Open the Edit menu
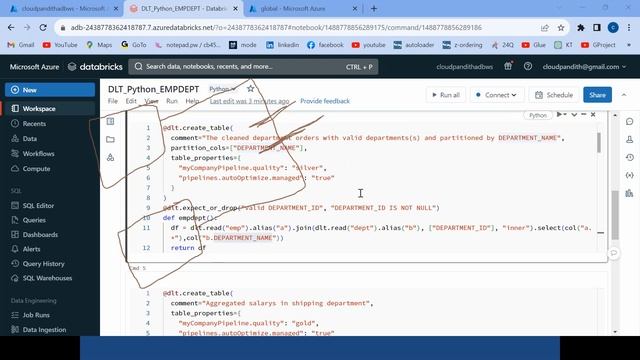 click(131, 101)
